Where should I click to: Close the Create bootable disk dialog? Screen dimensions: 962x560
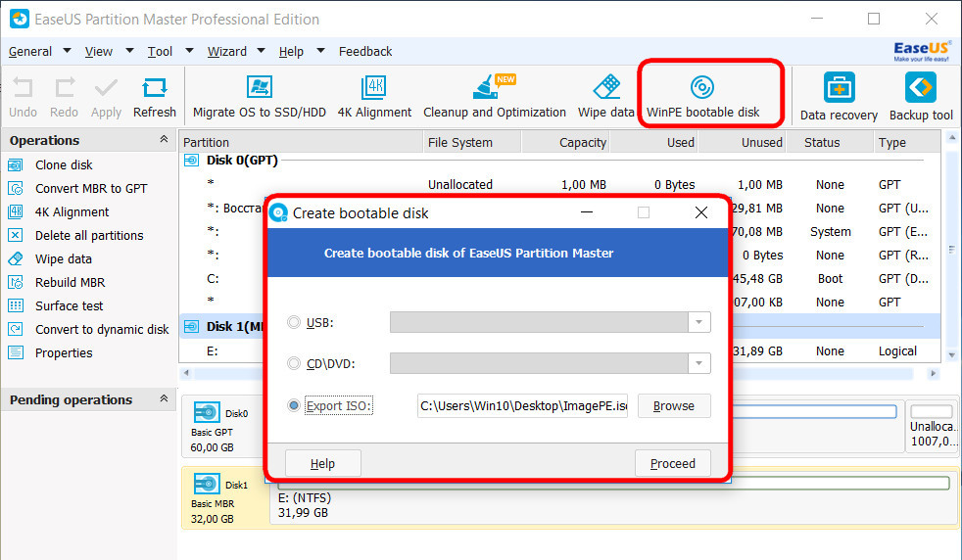701,212
